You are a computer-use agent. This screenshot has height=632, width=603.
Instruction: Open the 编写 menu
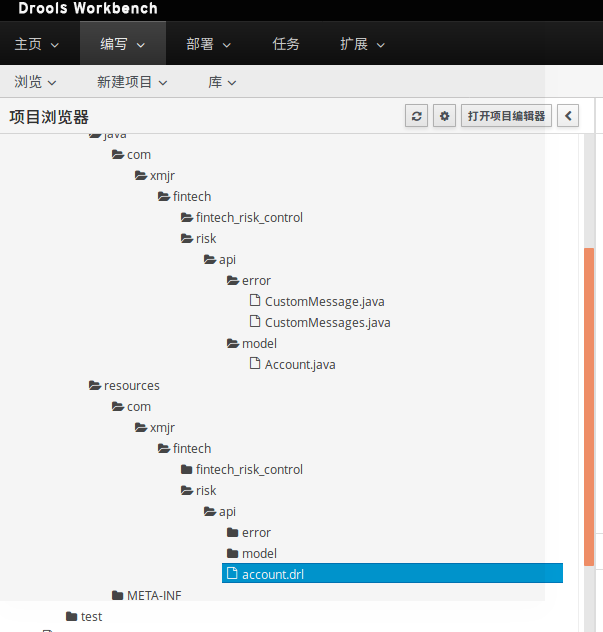tap(123, 44)
